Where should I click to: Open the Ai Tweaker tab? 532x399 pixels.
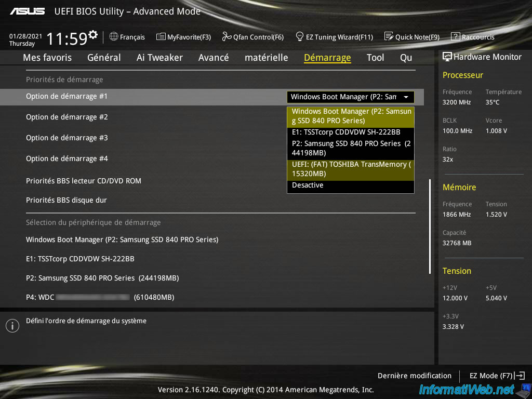coord(159,58)
